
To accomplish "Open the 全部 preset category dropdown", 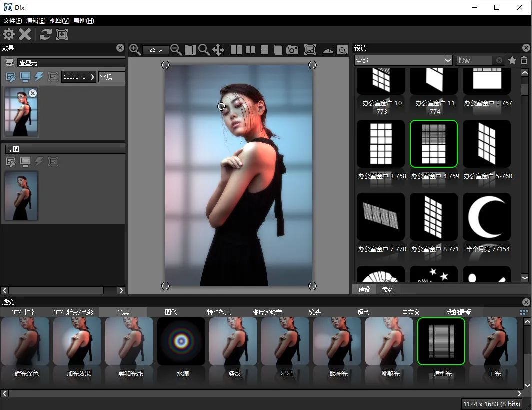I will point(448,60).
